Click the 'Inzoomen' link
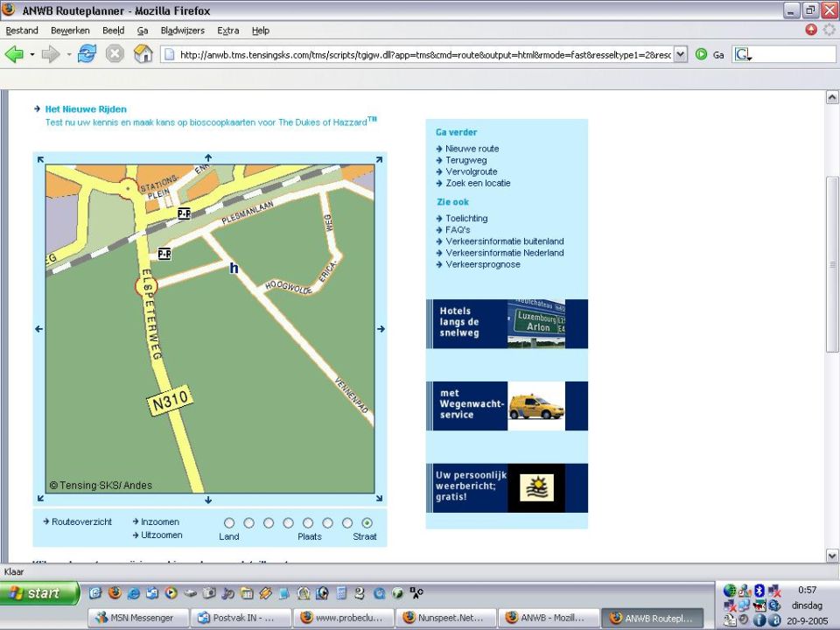 159,521
